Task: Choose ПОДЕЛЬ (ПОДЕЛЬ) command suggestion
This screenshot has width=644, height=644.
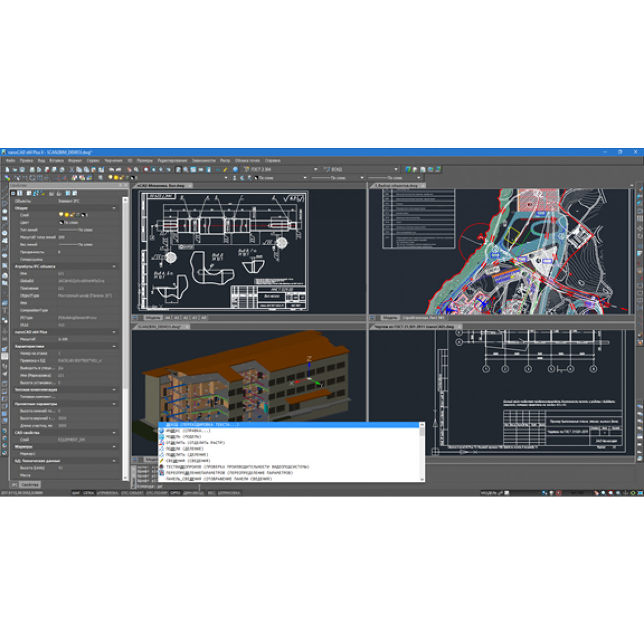Action: coord(183,437)
